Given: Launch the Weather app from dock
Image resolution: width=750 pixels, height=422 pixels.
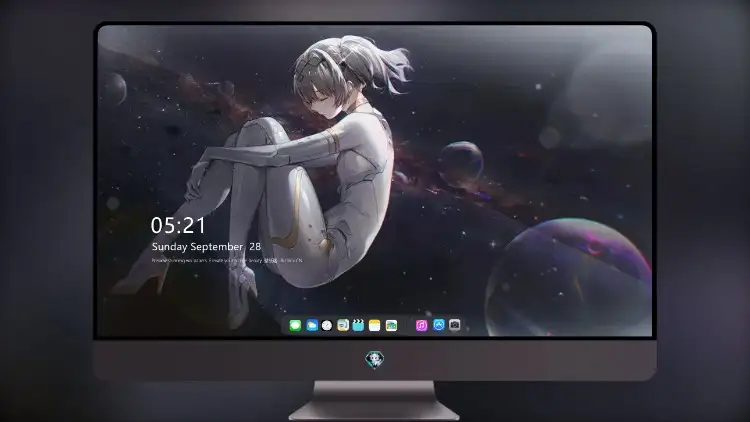Looking at the screenshot, I should pos(312,325).
